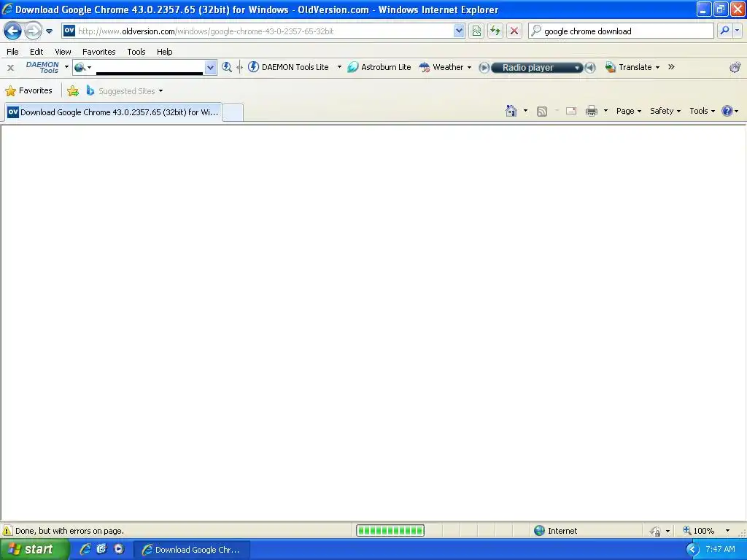Show more toolbar items with the chevron
747x560 pixels.
pos(671,67)
